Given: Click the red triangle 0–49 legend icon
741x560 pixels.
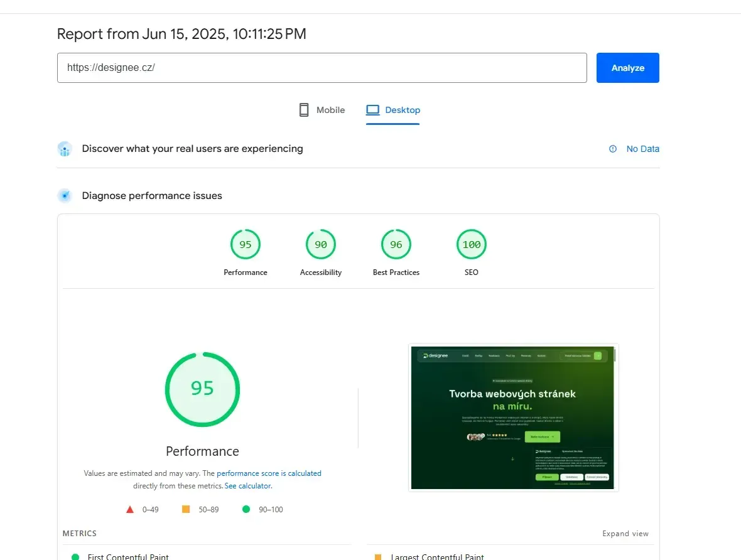Looking at the screenshot, I should tap(130, 509).
